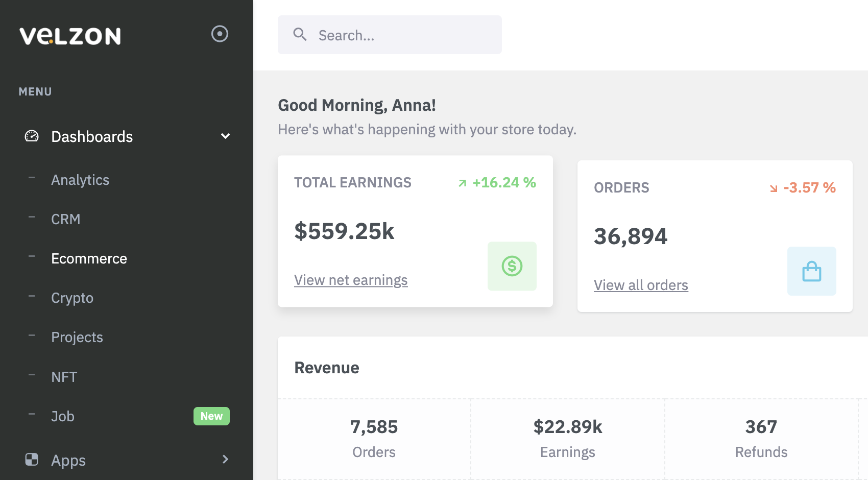Select Ecommerce in the sidebar
The image size is (868, 480).
89,258
